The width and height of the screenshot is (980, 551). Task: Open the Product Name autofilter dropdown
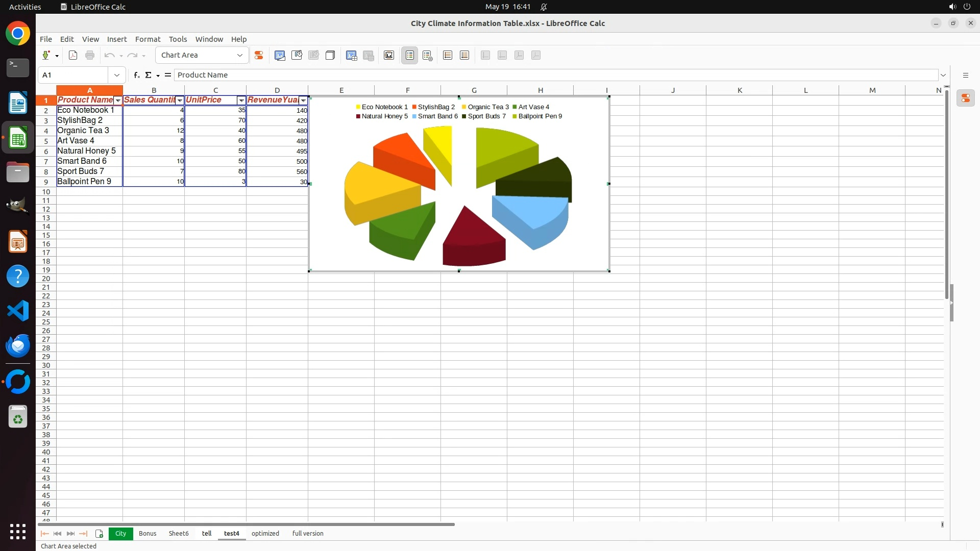tap(118, 101)
